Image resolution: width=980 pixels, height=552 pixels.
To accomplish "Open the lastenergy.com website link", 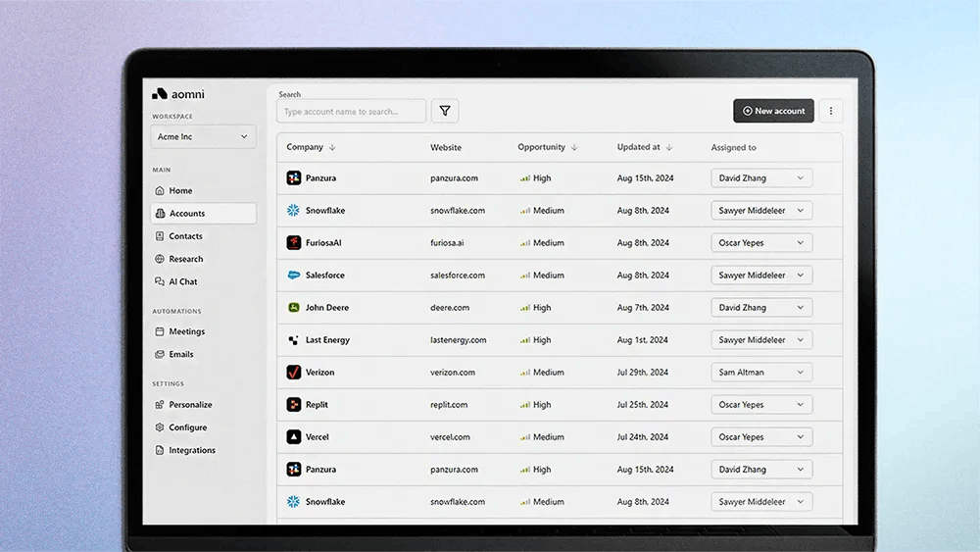I will point(458,340).
